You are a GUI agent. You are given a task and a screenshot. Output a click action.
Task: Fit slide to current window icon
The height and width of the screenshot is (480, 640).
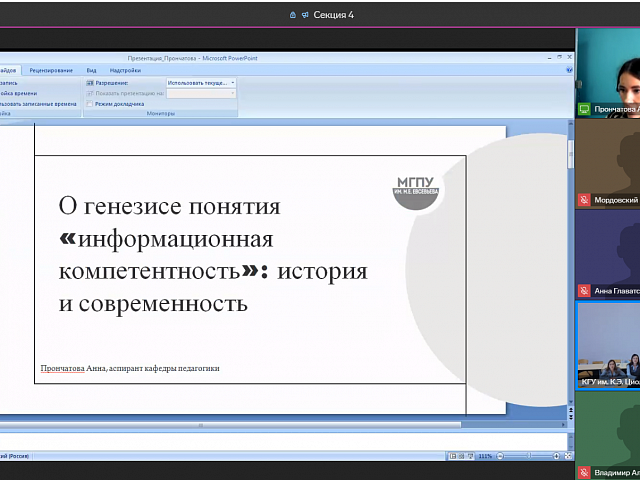[x=567, y=456]
